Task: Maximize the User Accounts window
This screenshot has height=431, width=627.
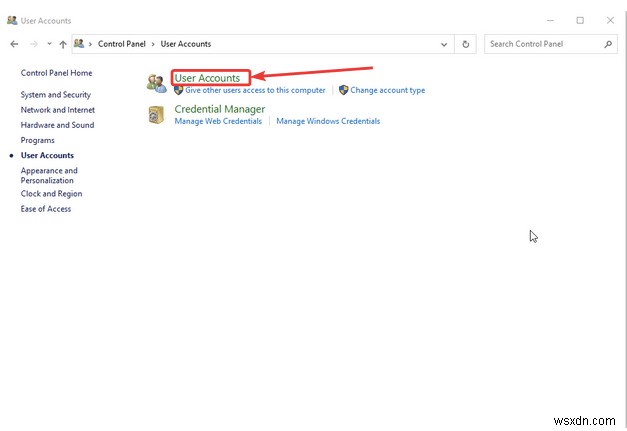Action: tap(580, 20)
